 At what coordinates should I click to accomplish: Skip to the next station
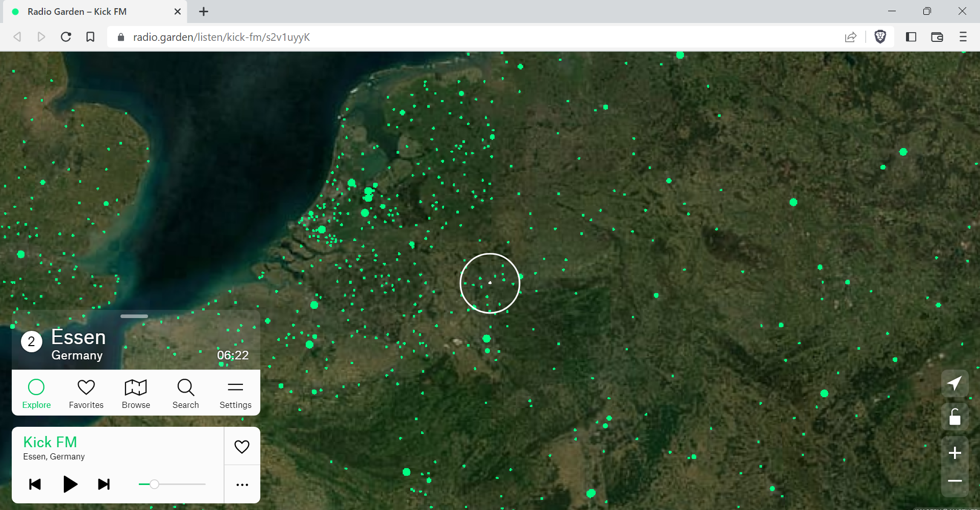(x=104, y=484)
